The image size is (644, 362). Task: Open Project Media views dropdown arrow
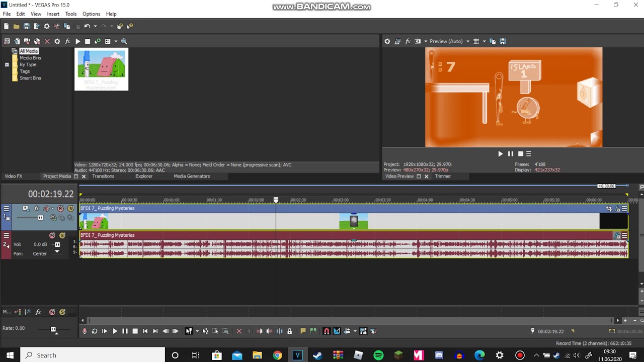116,41
